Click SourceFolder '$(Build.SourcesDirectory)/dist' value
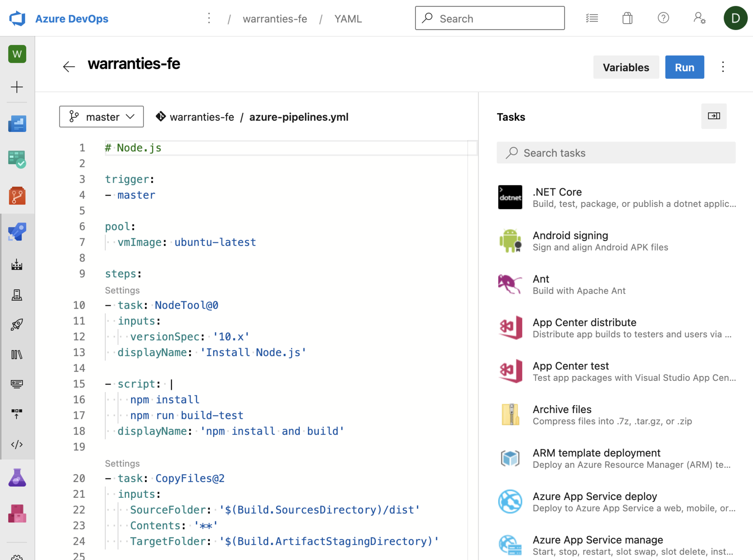Image resolution: width=753 pixels, height=560 pixels. point(319,510)
